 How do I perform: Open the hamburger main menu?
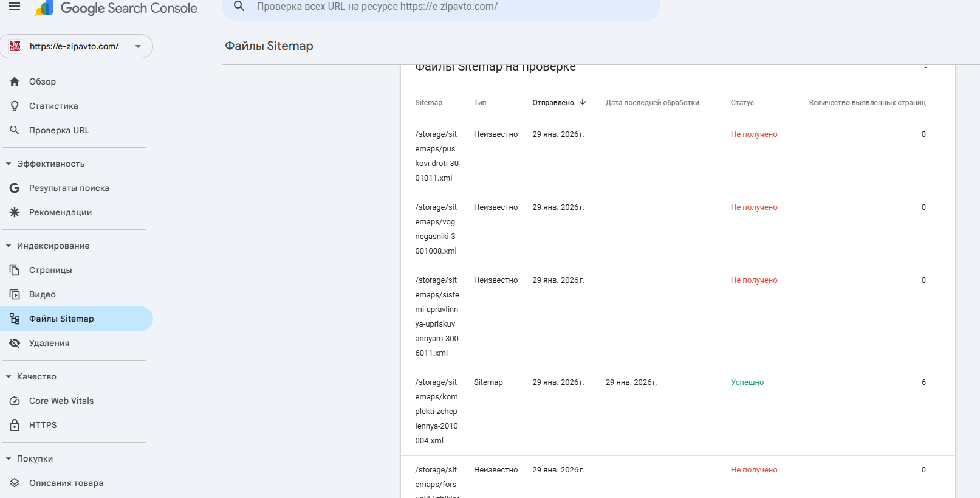[x=15, y=7]
